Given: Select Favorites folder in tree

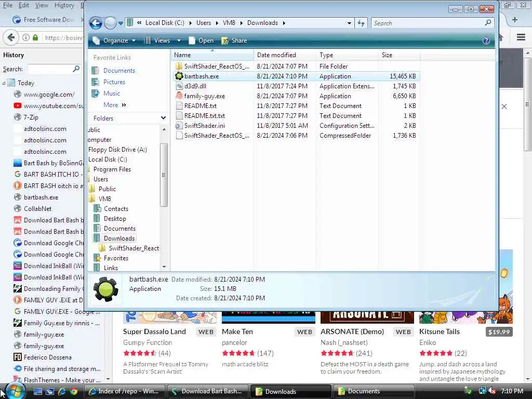Looking at the screenshot, I should (x=116, y=258).
